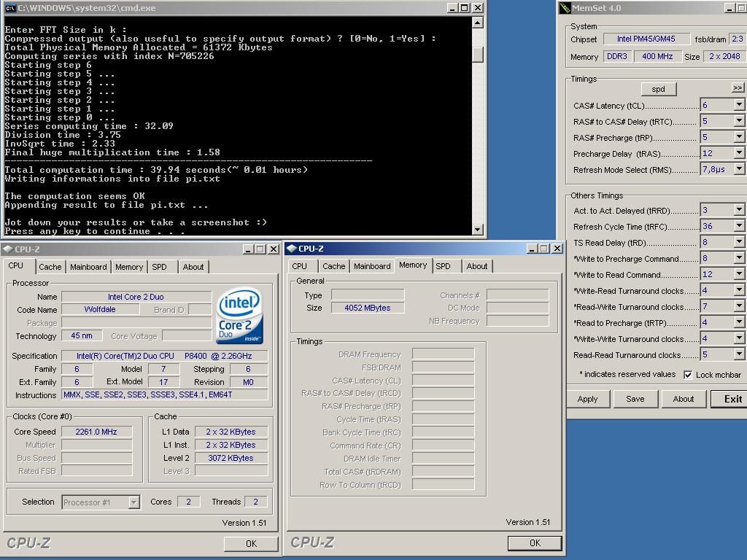Open SPD tab in left CPU-Z window
This screenshot has width=747, height=560.
click(163, 267)
